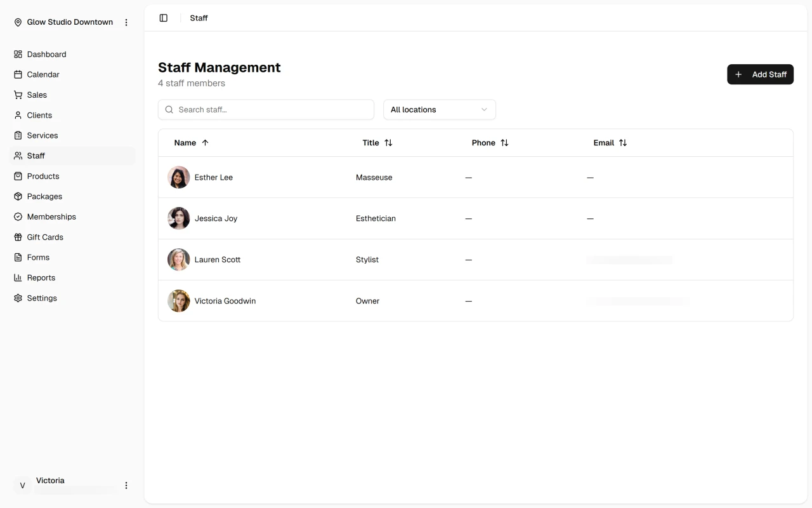This screenshot has width=812, height=508.
Task: Click Esther Lee's profile photo
Action: click(179, 177)
